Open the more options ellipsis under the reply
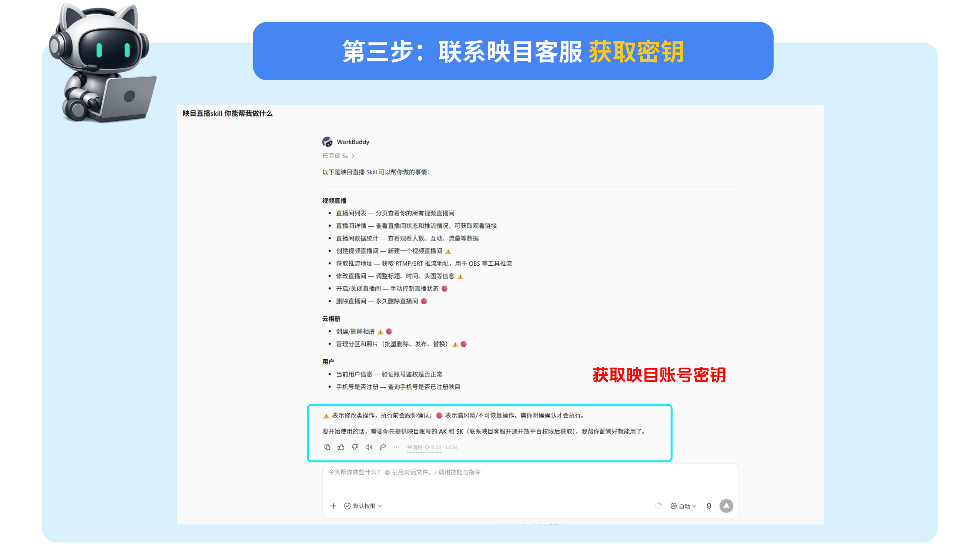 396,447
